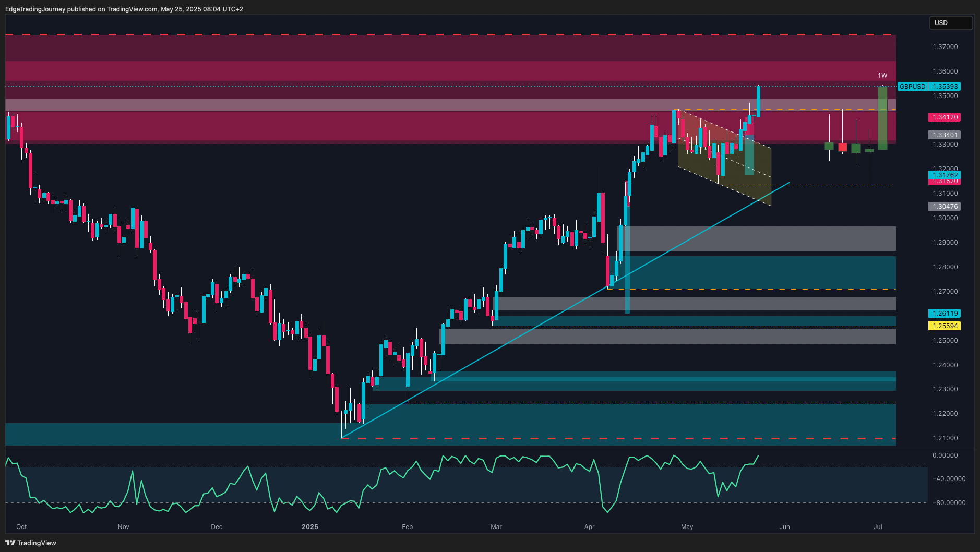Select the 1.35393 current price tag
This screenshot has height=552, width=980.
pos(945,87)
